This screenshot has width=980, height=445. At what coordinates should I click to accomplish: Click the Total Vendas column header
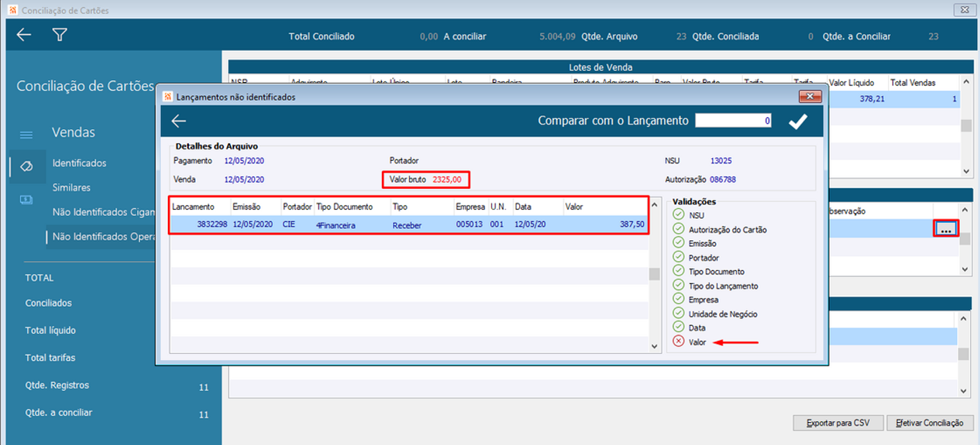tap(913, 82)
